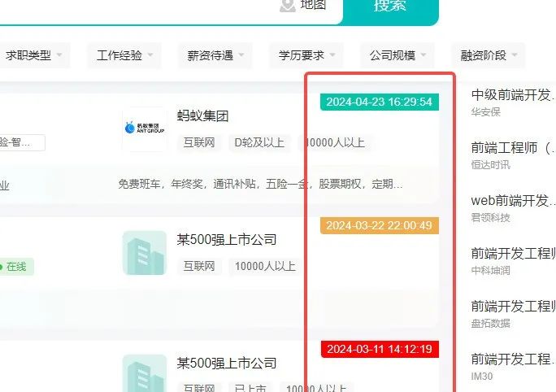556x392 pixels.
Task: Open the 蚂蚁集团 company logo
Action: pos(145,128)
